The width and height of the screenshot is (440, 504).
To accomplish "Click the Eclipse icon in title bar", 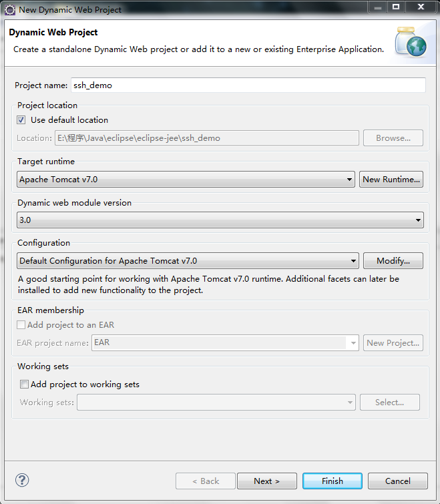I will [x=10, y=9].
